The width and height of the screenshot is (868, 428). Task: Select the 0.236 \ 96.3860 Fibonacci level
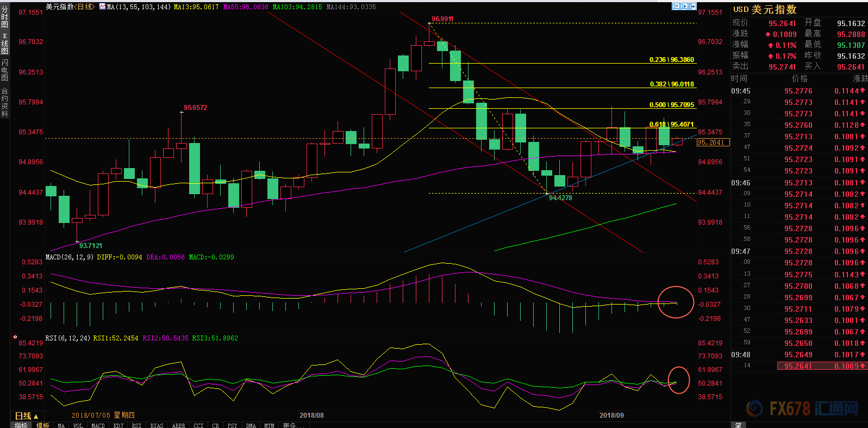tap(672, 60)
